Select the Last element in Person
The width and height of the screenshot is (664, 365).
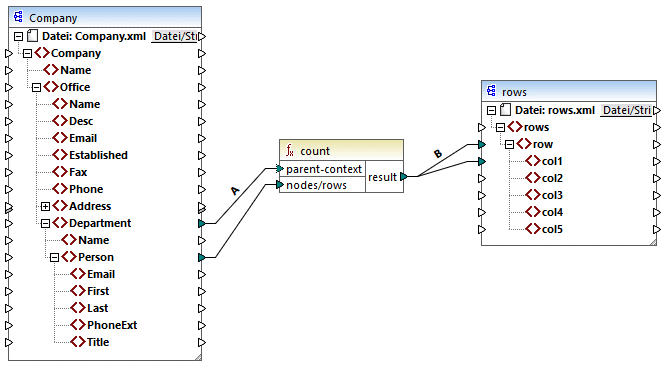[x=97, y=308]
